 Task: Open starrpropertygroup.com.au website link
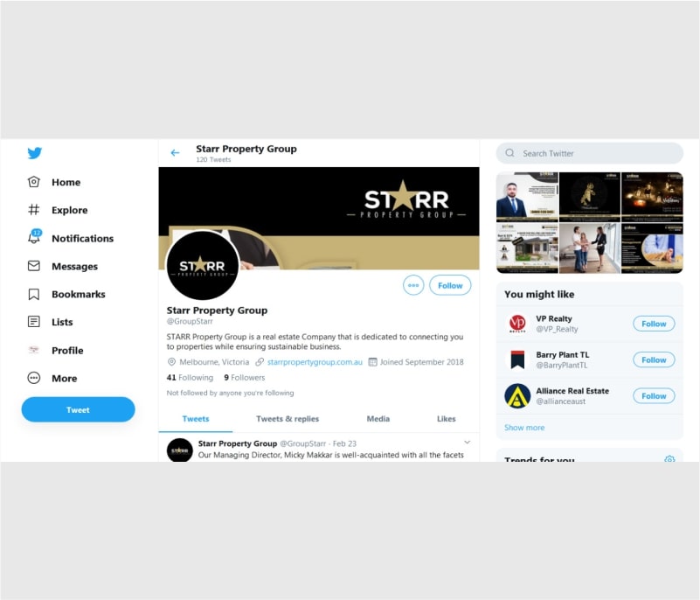pos(315,362)
